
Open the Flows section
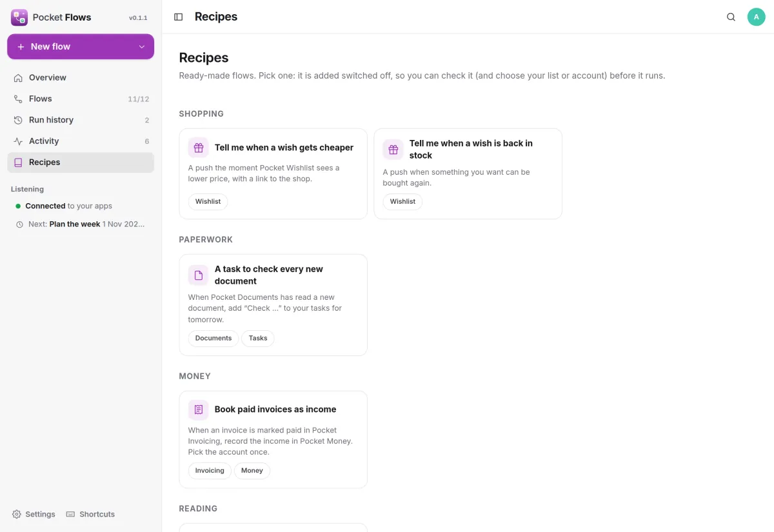pos(81,99)
